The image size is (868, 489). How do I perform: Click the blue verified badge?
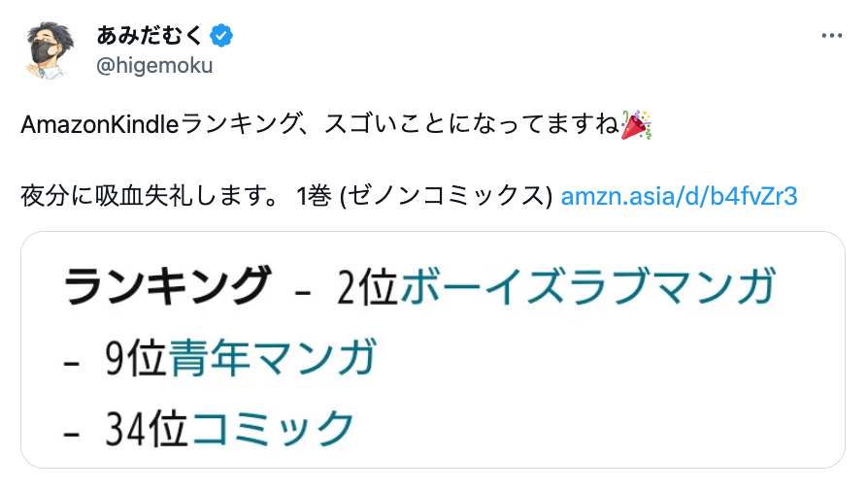[222, 37]
